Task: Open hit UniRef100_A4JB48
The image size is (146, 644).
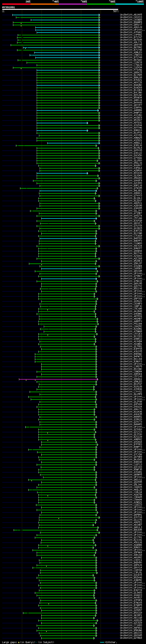Action: pyautogui.click(x=131, y=311)
